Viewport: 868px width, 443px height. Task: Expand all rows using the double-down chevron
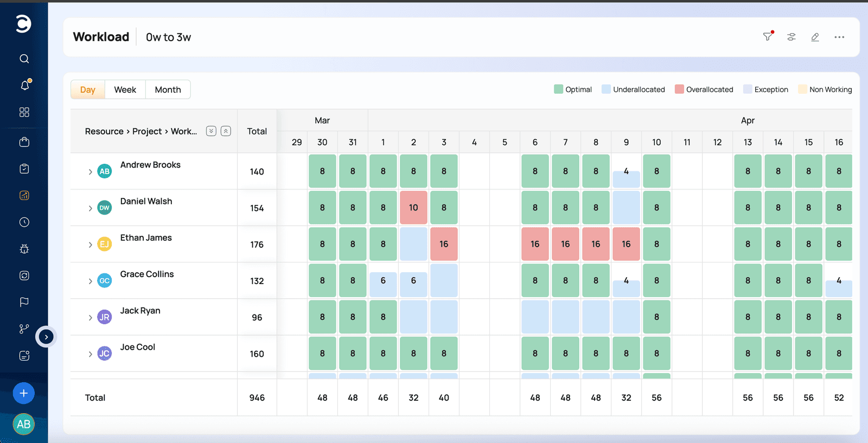pos(212,131)
